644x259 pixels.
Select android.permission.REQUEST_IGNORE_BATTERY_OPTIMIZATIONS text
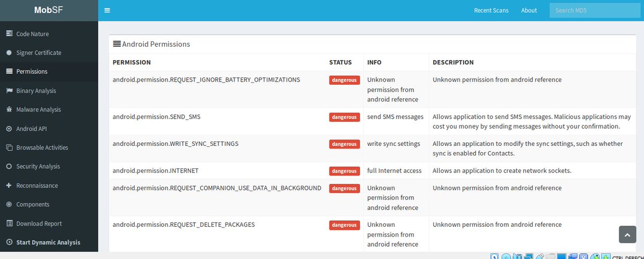tap(206, 79)
